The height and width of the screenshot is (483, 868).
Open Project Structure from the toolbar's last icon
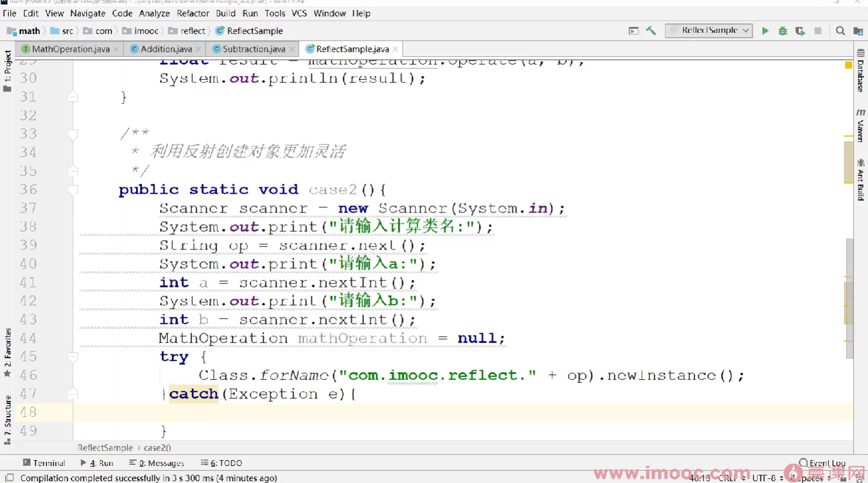[858, 31]
